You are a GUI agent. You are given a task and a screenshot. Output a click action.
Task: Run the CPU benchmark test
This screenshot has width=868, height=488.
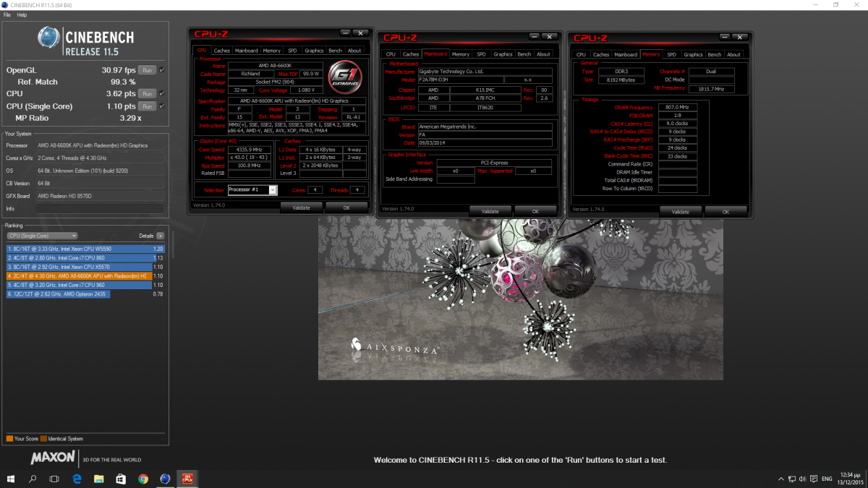click(147, 93)
